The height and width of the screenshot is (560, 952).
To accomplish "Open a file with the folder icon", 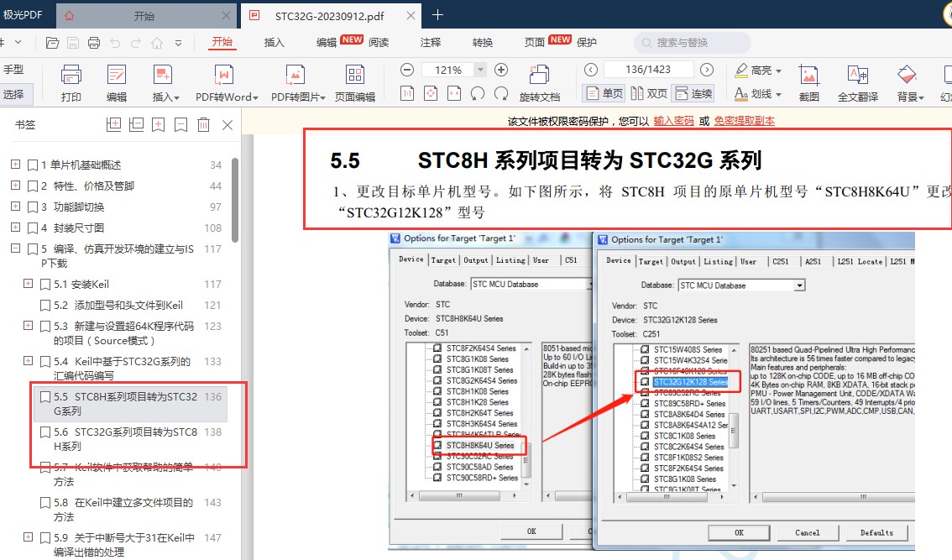I will [52, 43].
